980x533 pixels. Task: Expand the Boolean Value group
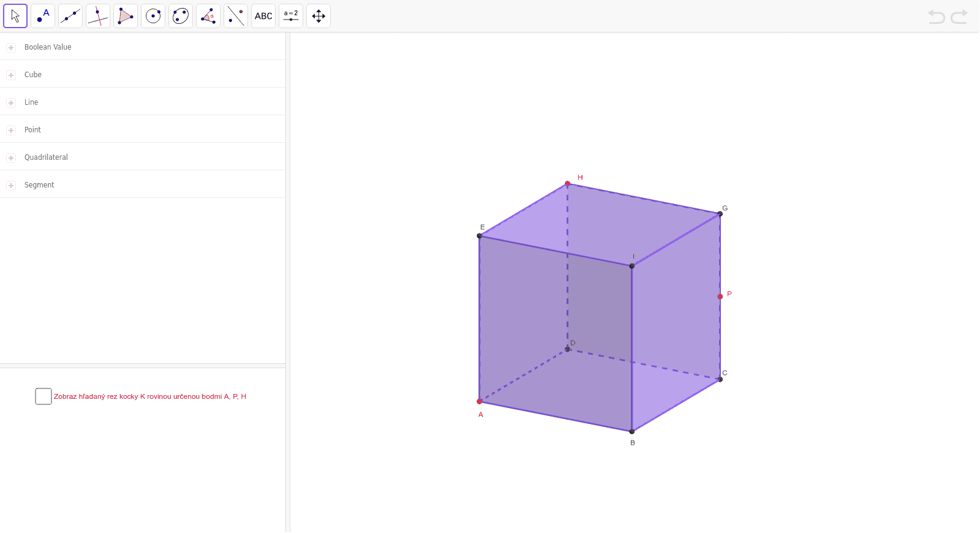11,48
